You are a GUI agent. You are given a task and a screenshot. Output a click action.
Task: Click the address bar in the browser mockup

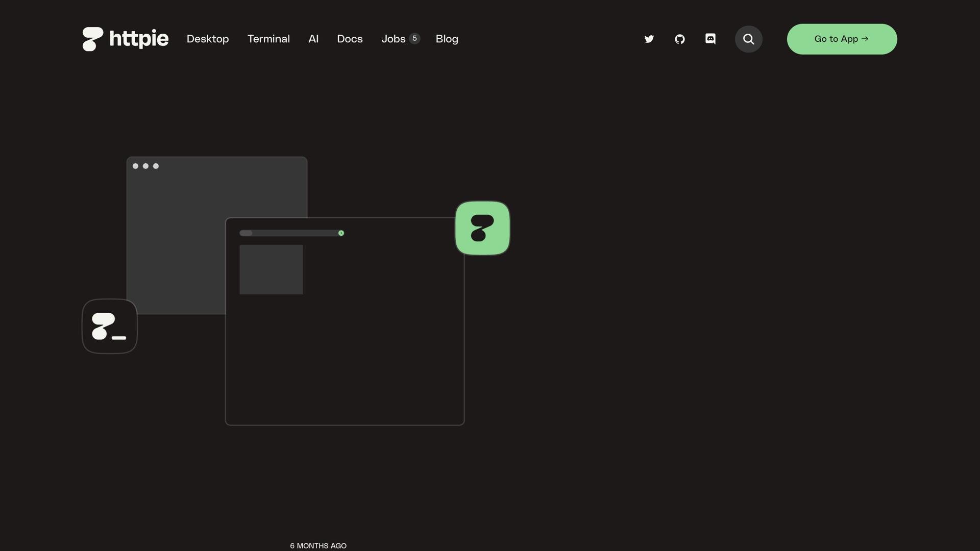[x=292, y=233]
